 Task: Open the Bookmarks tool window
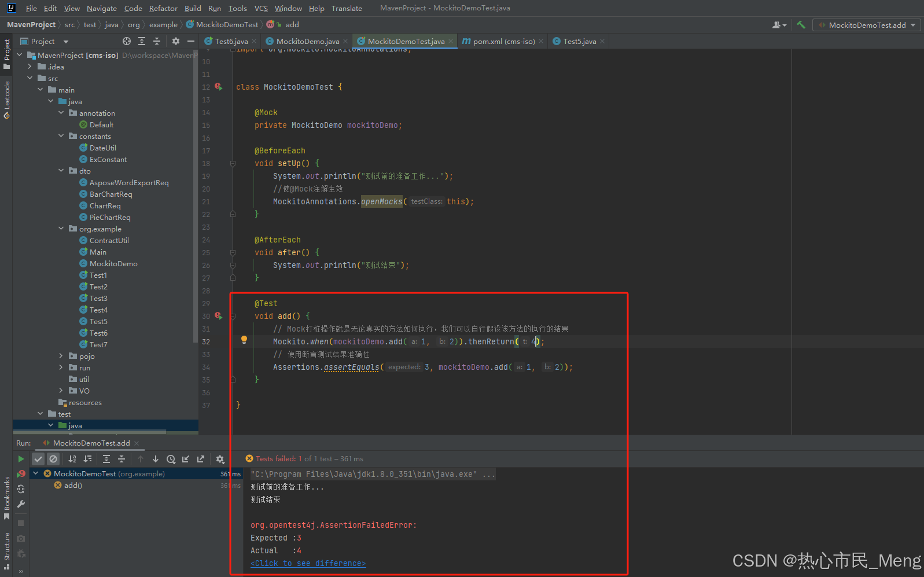[x=6, y=498]
